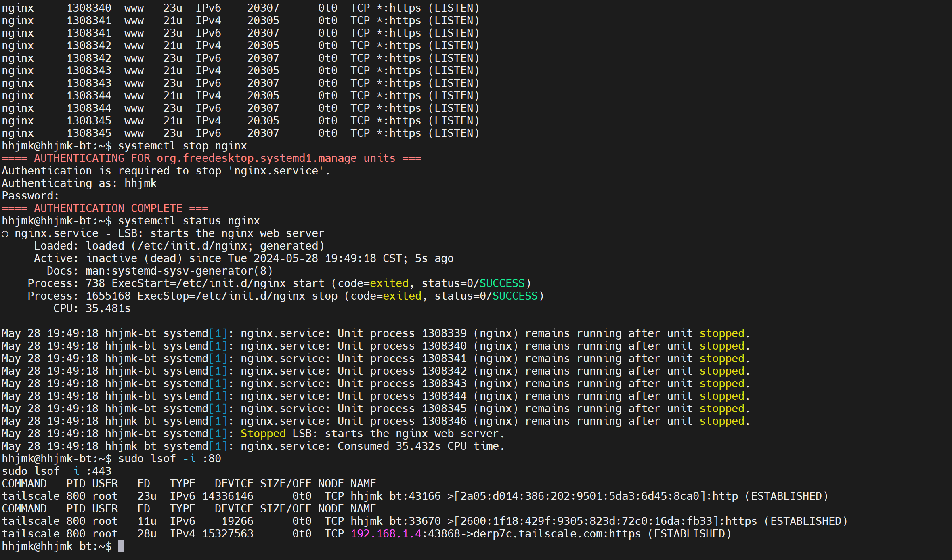Click log line for Unit process 1308346
The width and height of the screenshot is (952, 560).
pyautogui.click(x=376, y=421)
